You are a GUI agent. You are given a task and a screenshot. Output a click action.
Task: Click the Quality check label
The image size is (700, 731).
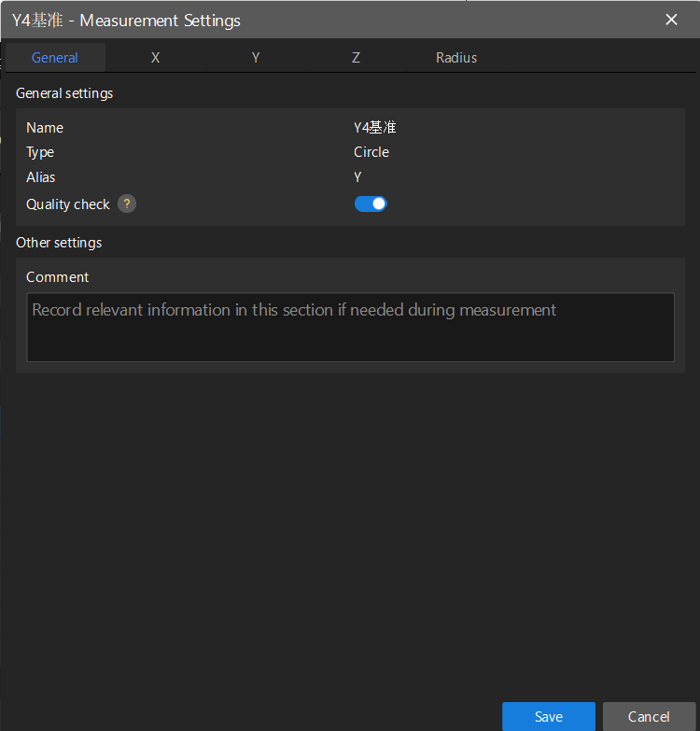pos(68,204)
